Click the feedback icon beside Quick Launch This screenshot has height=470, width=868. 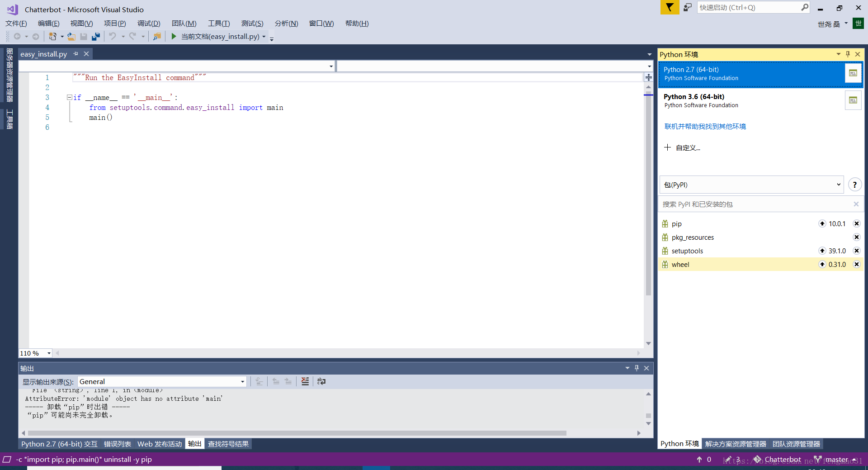point(688,7)
